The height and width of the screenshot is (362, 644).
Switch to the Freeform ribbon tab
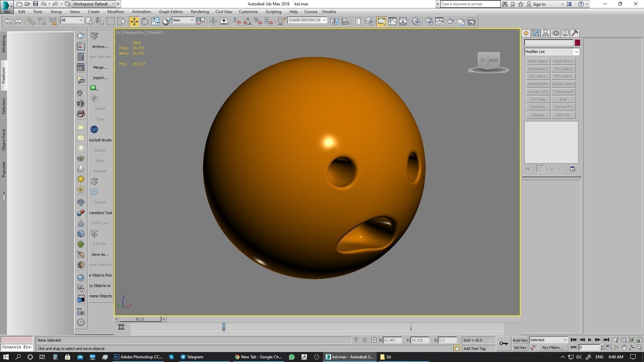(x=4, y=75)
